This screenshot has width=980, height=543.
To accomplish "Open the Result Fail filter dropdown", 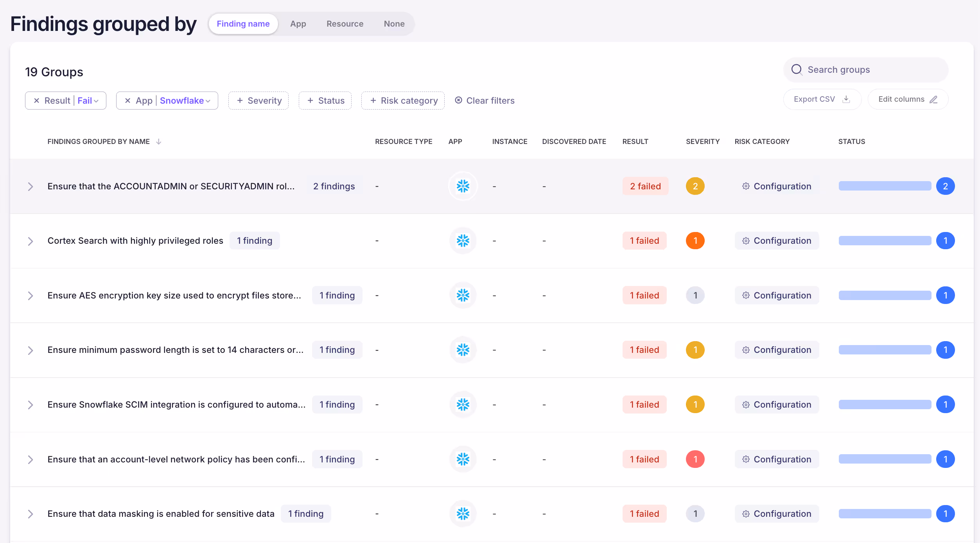I will 88,101.
